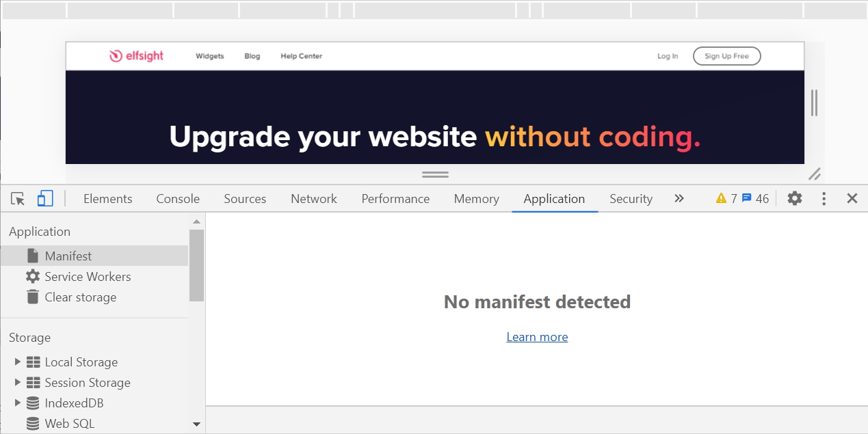Expand the Local Storage tree item

(x=16, y=362)
